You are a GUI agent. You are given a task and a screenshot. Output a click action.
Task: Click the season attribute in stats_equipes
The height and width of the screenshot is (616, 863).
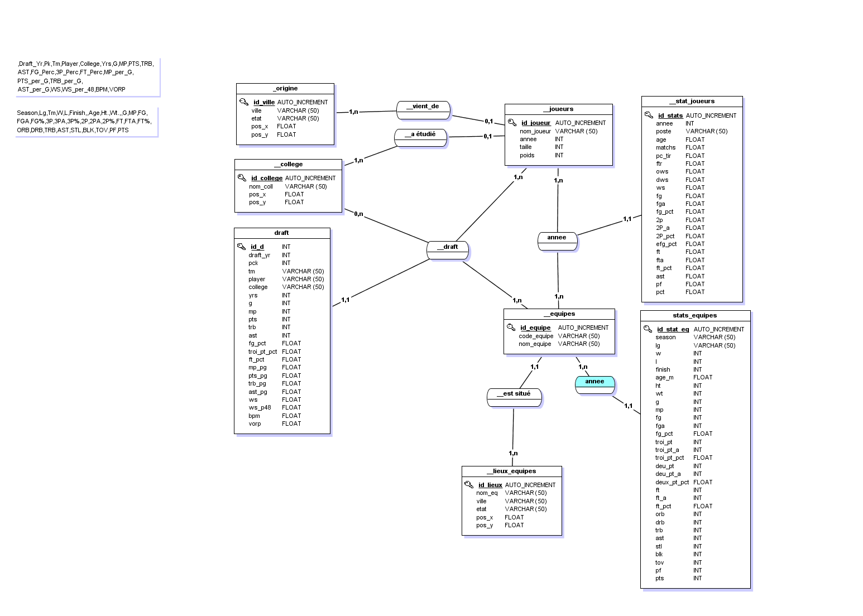[665, 337]
